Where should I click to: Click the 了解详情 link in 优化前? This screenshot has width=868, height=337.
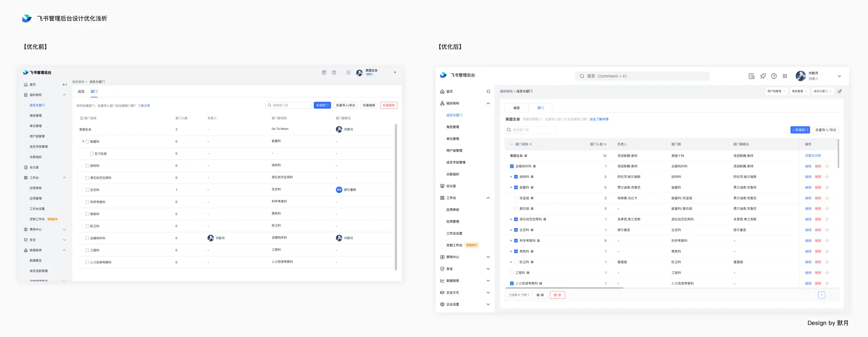point(144,106)
